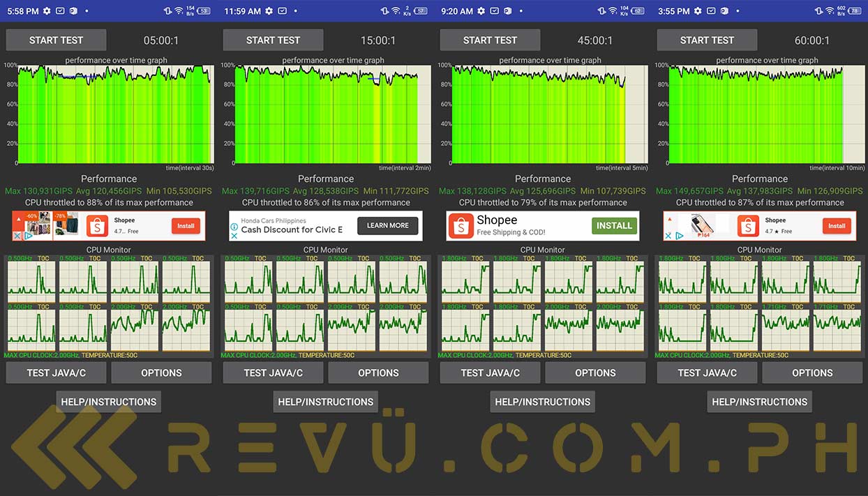The height and width of the screenshot is (496, 868).
Task: Tap the 60:00:1 timer text
Action: coord(812,40)
